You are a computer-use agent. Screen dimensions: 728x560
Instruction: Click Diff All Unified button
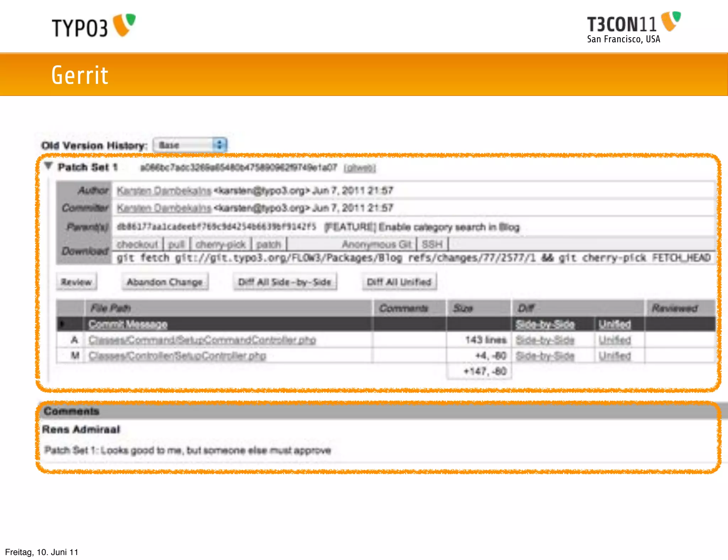pyautogui.click(x=399, y=282)
